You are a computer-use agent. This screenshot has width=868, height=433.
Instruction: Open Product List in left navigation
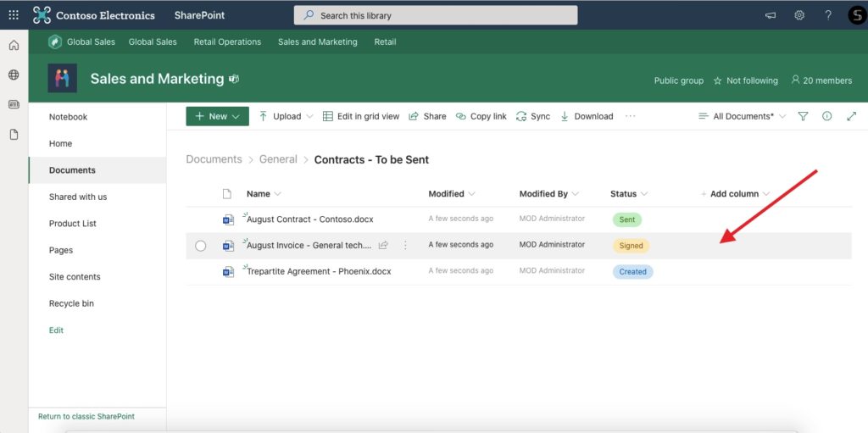[x=73, y=224]
